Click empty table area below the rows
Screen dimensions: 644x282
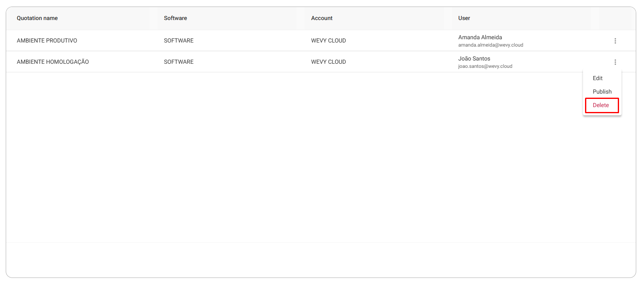point(287,157)
